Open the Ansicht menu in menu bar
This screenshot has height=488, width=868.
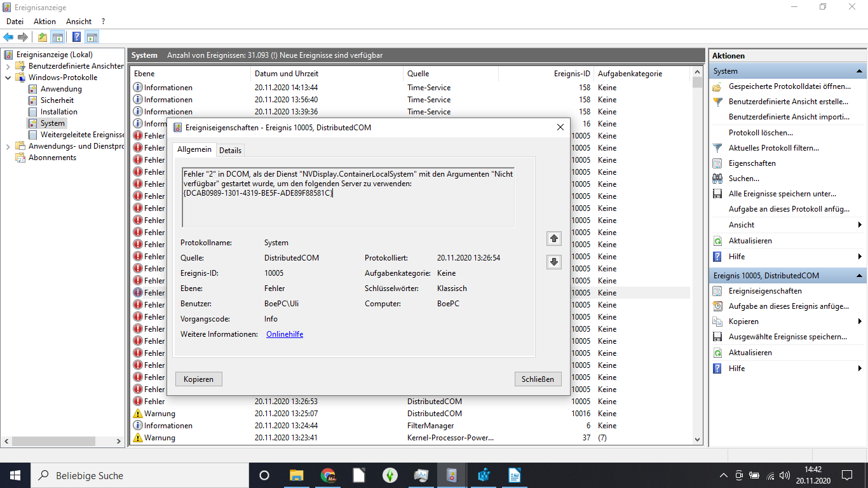coord(79,22)
